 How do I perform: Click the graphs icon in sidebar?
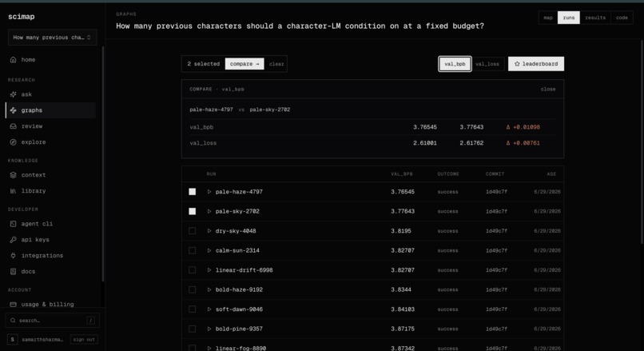pos(13,110)
